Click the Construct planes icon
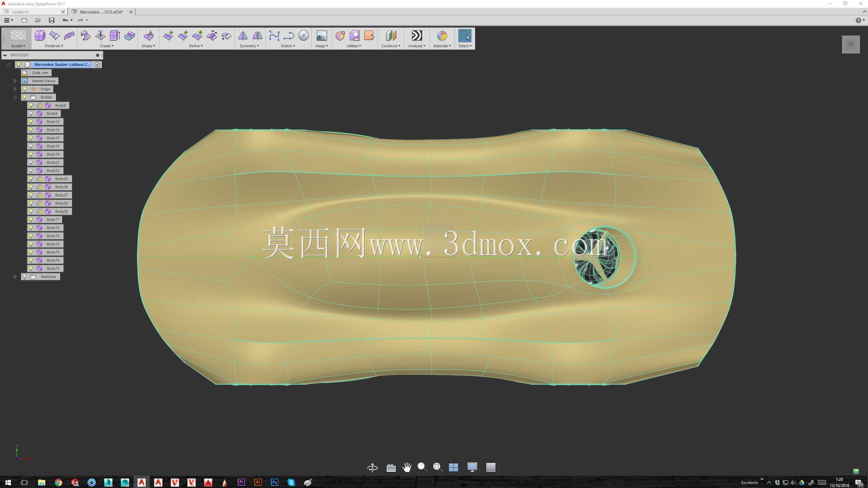Screen dimensions: 868x488 [x=391, y=35]
